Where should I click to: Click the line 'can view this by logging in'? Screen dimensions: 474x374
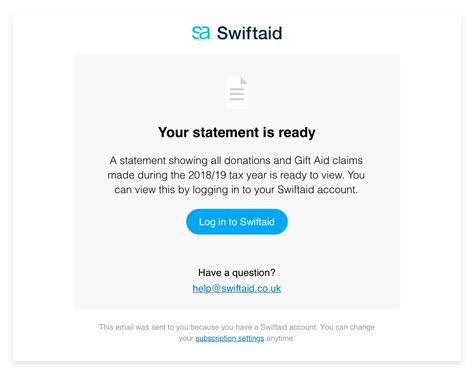(236, 190)
